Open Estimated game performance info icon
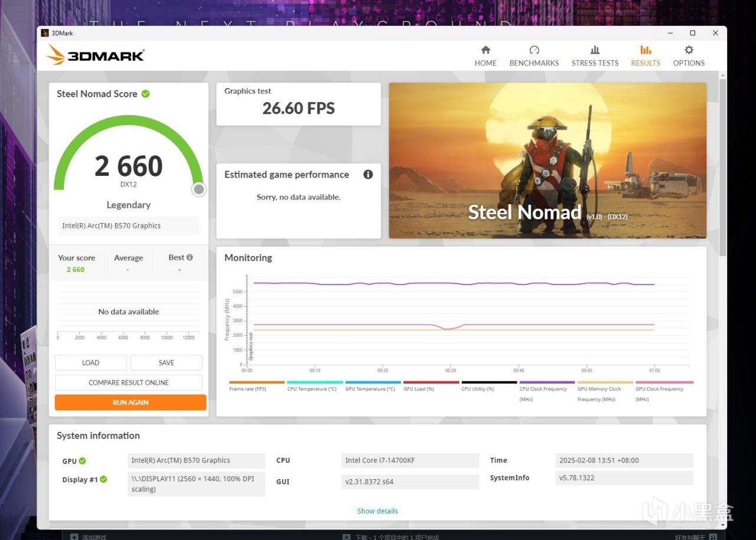The width and height of the screenshot is (756, 540). [x=368, y=175]
